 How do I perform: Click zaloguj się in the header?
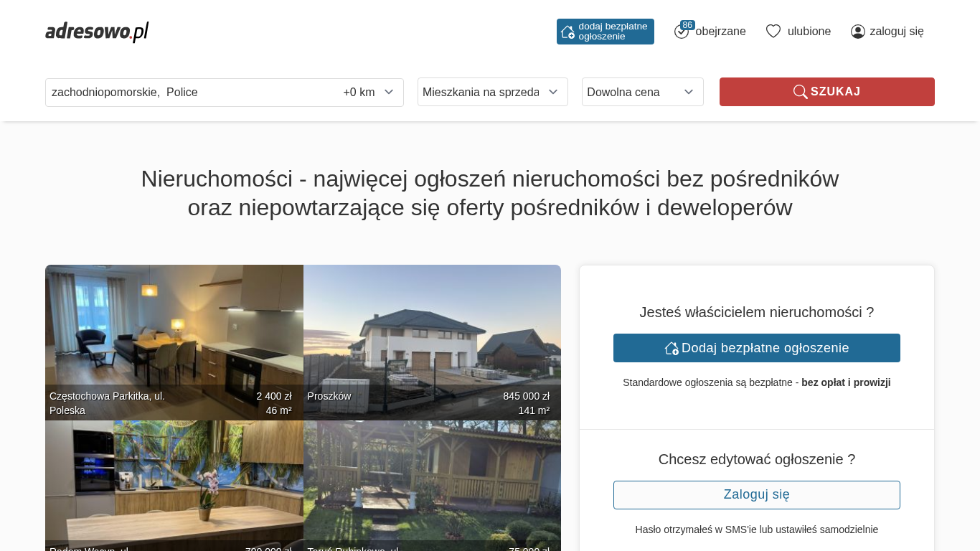(896, 32)
